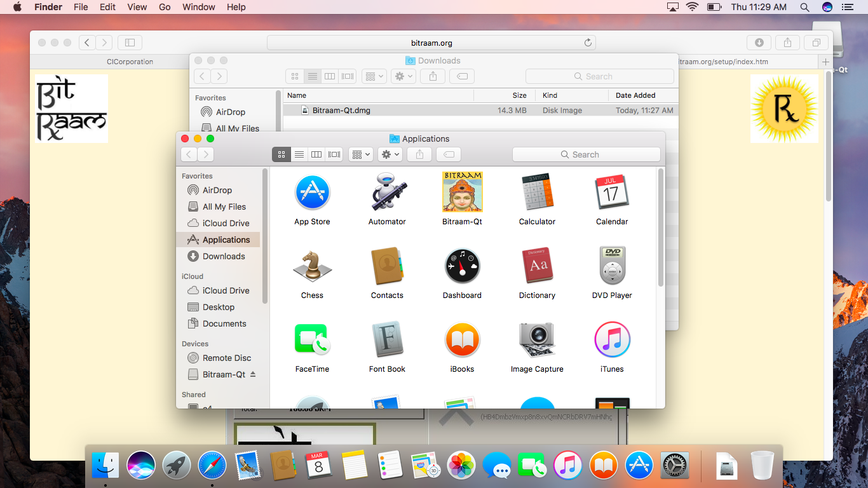868x488 pixels.
Task: Open Launchpad from the Dock
Action: pos(177,465)
